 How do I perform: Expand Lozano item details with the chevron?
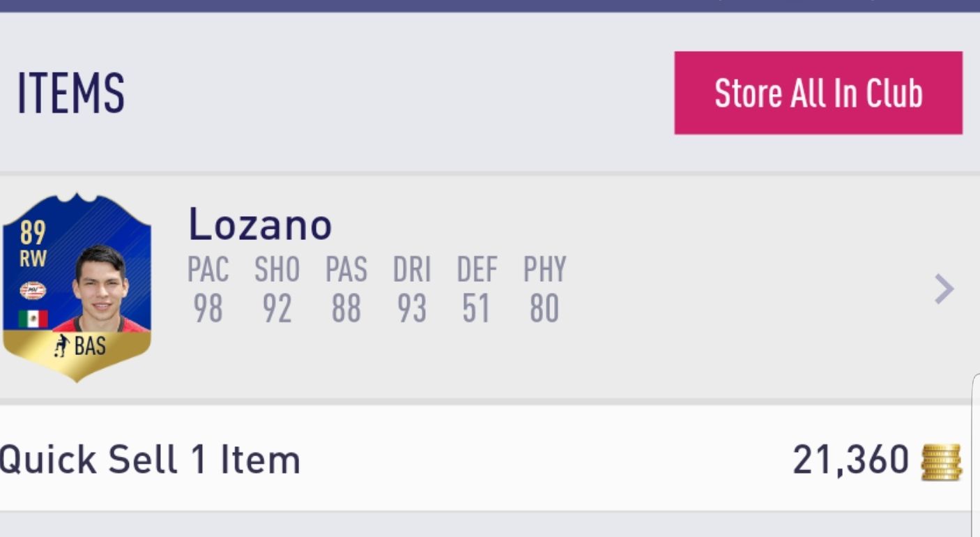pyautogui.click(x=943, y=289)
